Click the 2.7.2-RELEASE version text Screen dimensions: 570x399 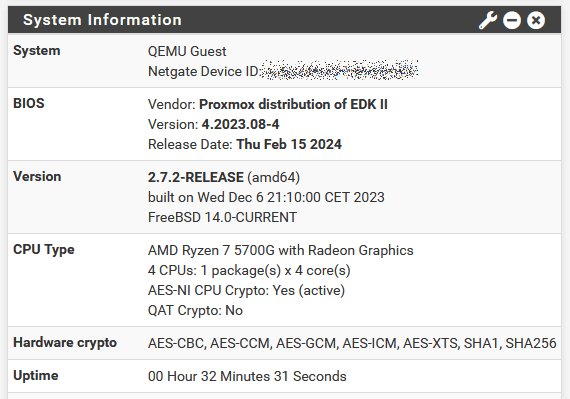tap(196, 177)
